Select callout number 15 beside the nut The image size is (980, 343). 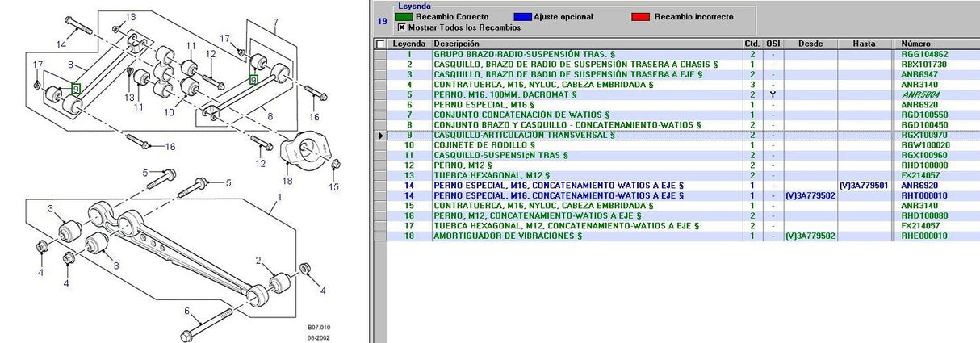click(x=334, y=187)
